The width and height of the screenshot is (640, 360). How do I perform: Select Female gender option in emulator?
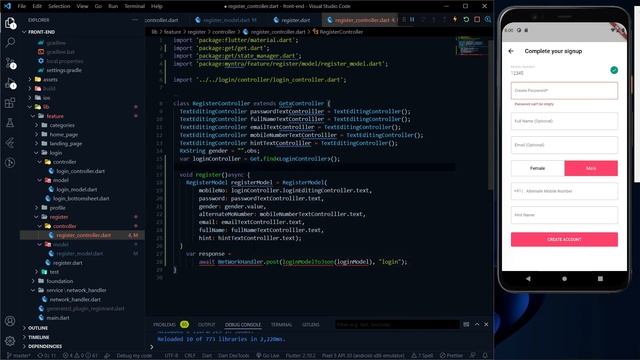click(x=538, y=168)
